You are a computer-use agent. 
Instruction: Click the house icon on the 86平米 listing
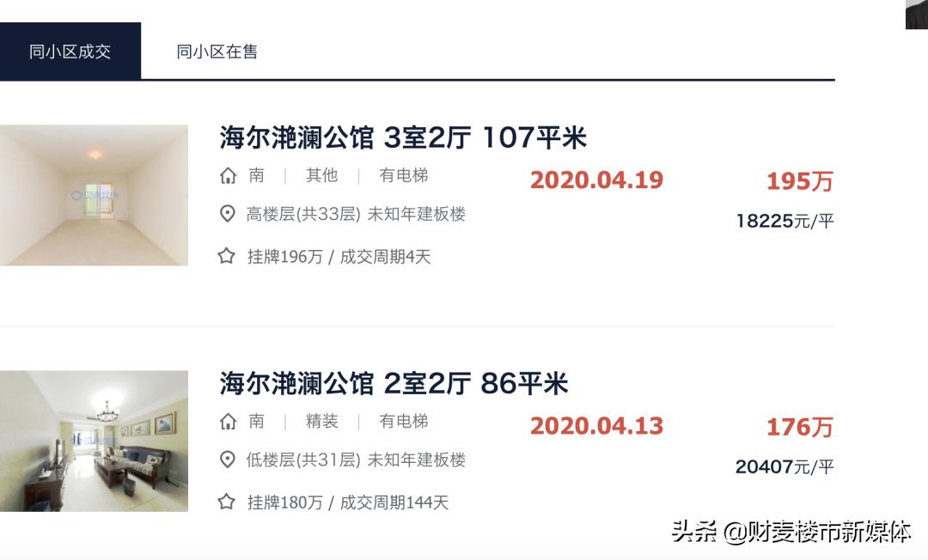[x=227, y=422]
